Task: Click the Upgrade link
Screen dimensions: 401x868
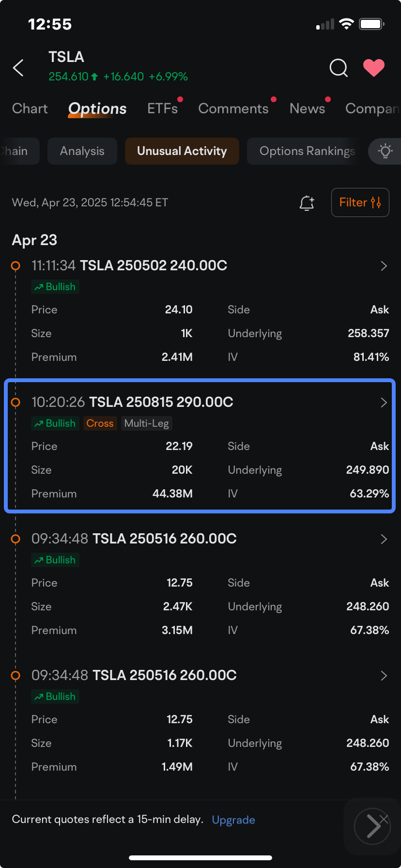Action: tap(233, 820)
